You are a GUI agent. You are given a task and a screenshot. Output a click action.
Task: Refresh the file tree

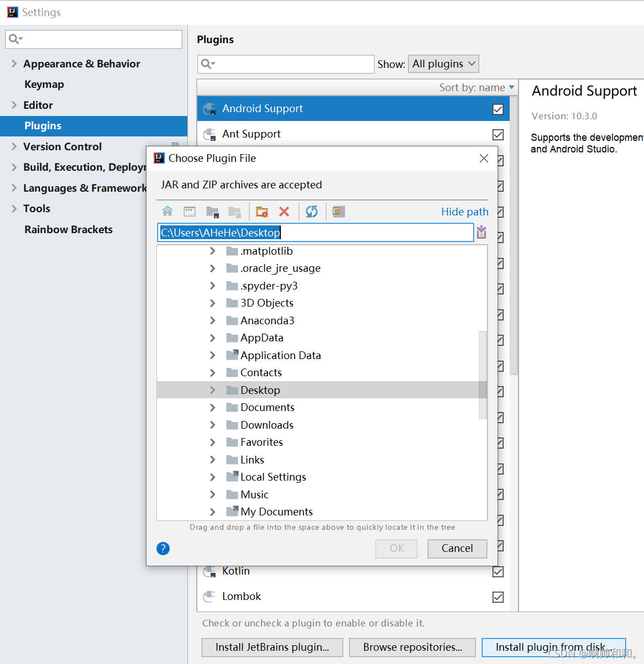click(x=312, y=211)
